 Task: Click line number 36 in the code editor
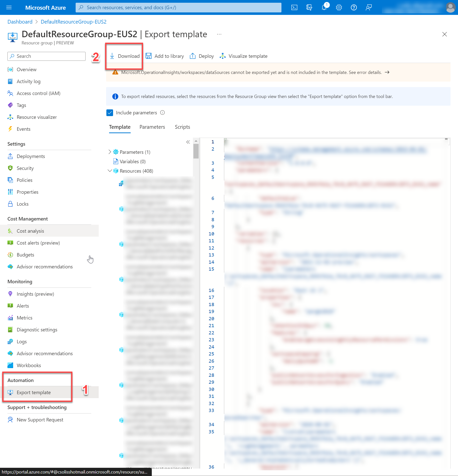[x=211, y=467]
